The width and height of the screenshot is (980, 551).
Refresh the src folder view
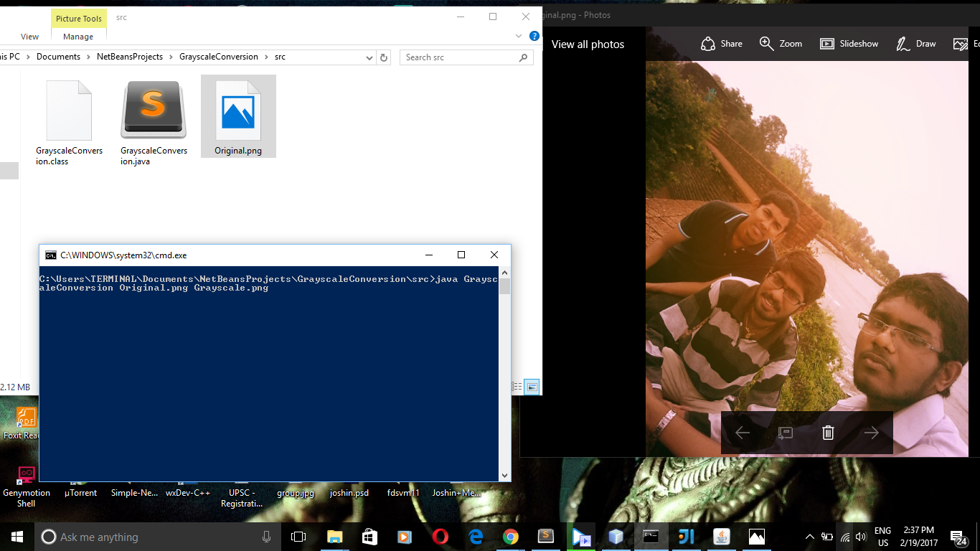click(x=384, y=57)
